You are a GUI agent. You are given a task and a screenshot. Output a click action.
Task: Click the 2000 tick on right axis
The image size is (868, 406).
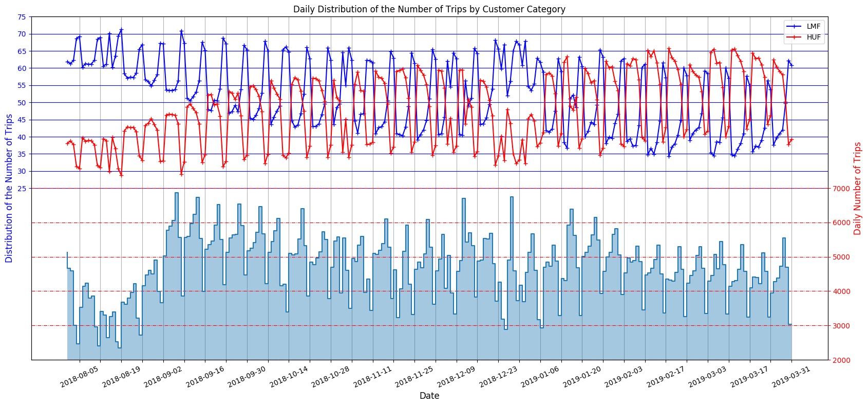point(841,360)
